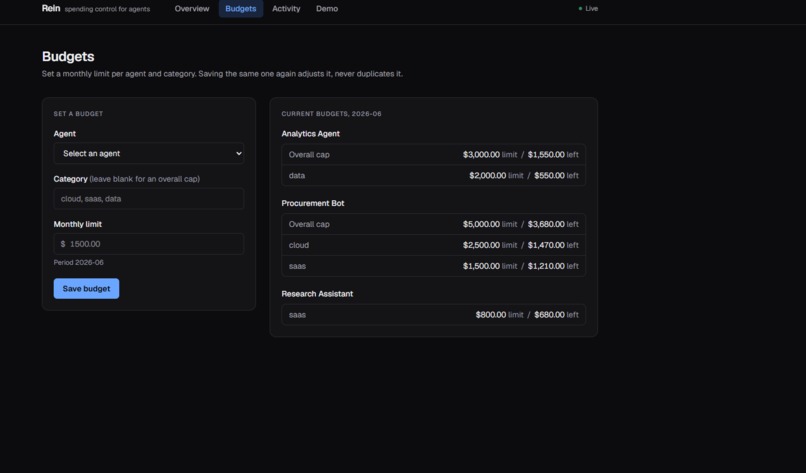Click the $680.00 left value
This screenshot has width=806, height=473.
549,315
